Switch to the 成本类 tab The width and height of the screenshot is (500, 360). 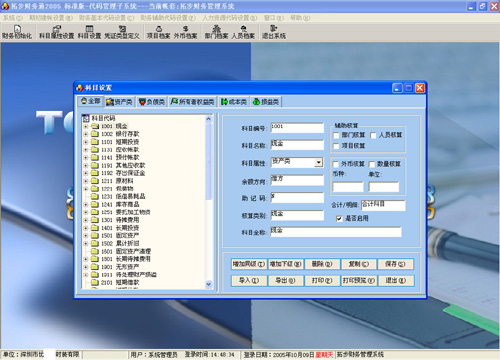234,102
